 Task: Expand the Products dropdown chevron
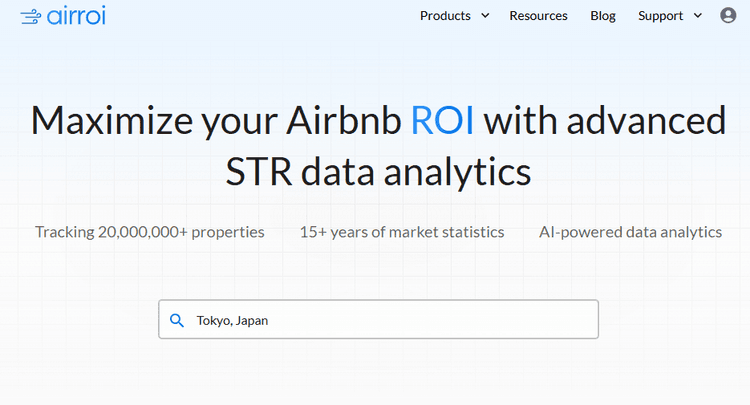coord(485,16)
